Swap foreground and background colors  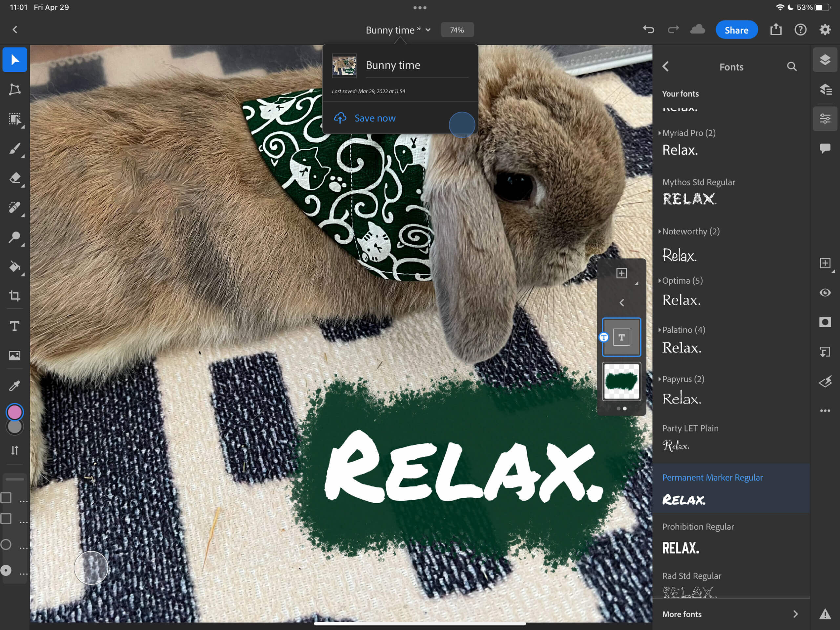[x=14, y=450]
